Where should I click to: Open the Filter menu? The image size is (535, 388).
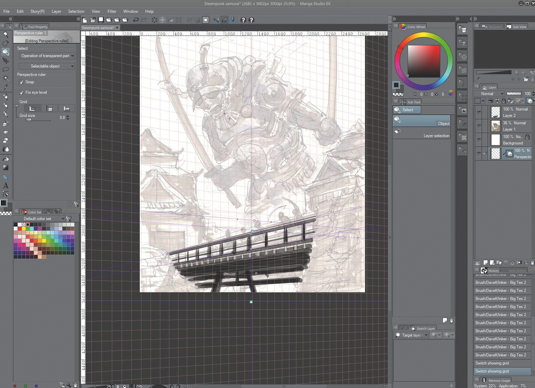112,11
